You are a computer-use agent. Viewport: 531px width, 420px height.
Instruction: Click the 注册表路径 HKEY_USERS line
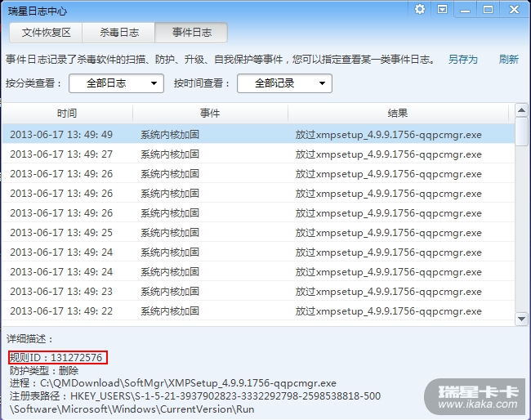[195, 396]
